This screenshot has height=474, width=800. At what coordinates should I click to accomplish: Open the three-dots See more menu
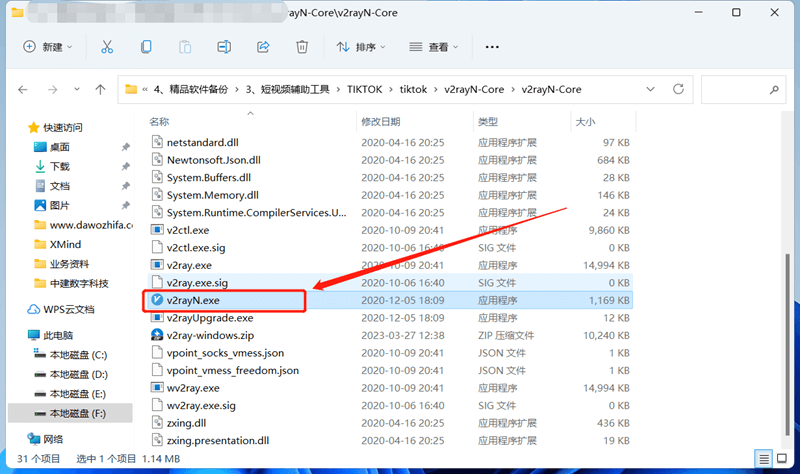(x=492, y=47)
